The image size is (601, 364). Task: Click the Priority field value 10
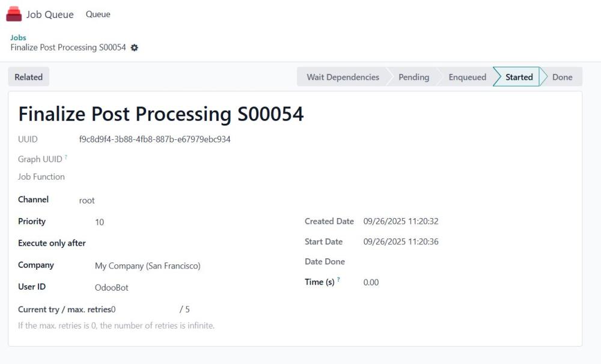(99, 222)
